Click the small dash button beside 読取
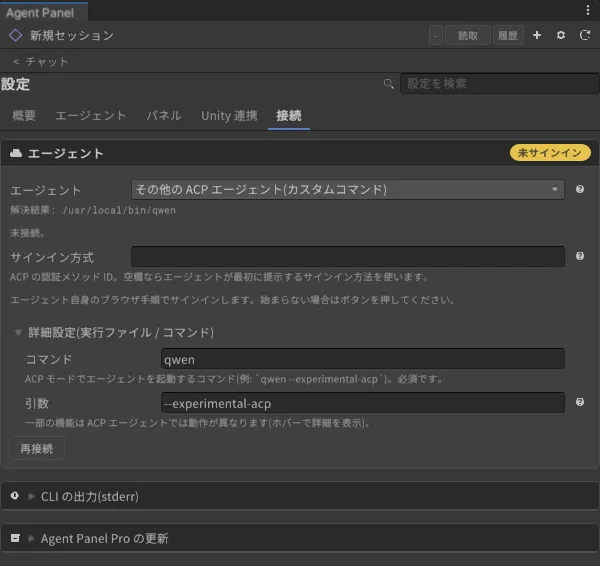Image resolution: width=600 pixels, height=566 pixels. 435,36
